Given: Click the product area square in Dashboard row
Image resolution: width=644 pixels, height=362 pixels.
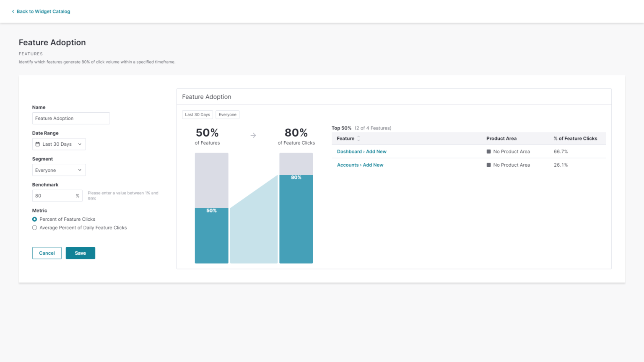Looking at the screenshot, I should click(488, 151).
